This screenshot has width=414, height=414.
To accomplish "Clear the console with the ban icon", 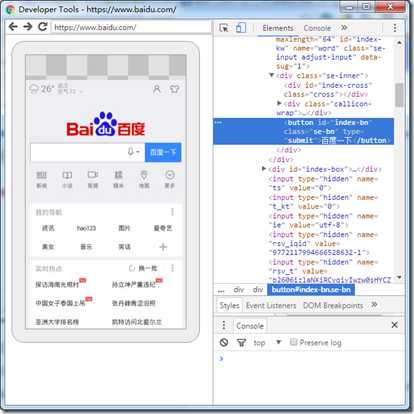I will pyautogui.click(x=224, y=342).
